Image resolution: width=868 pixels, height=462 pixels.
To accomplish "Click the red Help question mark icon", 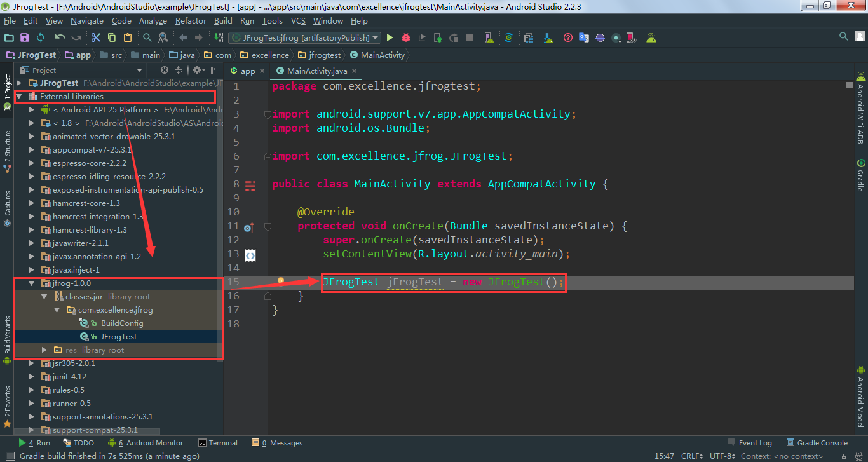I will [x=568, y=38].
